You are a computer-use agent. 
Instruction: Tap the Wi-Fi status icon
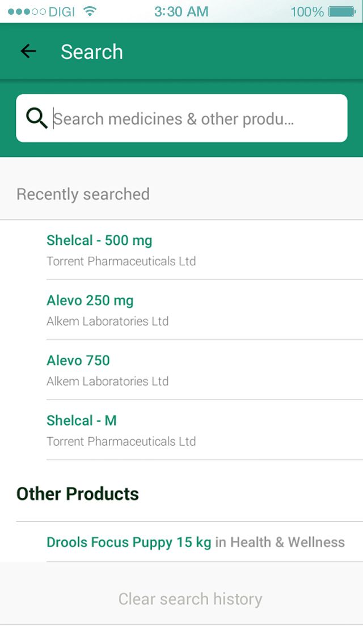tap(89, 11)
